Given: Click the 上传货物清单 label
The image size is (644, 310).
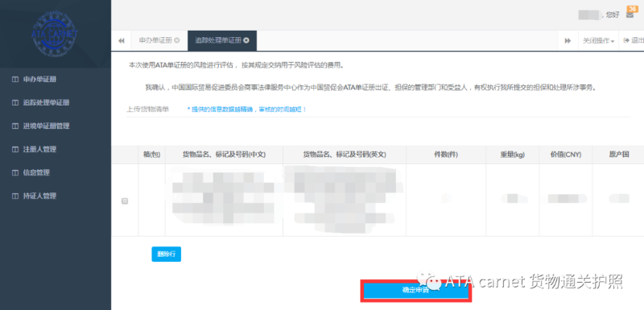Looking at the screenshot, I should click(x=147, y=110).
